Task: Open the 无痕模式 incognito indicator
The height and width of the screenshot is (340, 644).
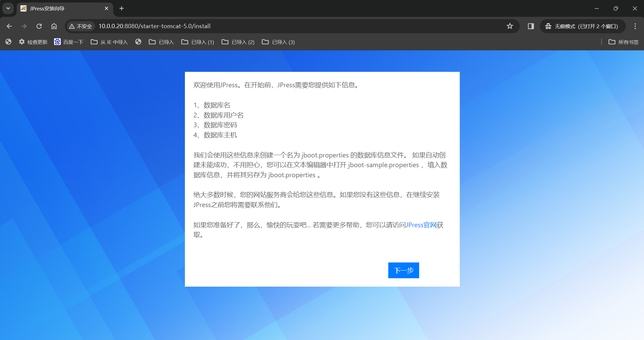Action: click(582, 26)
